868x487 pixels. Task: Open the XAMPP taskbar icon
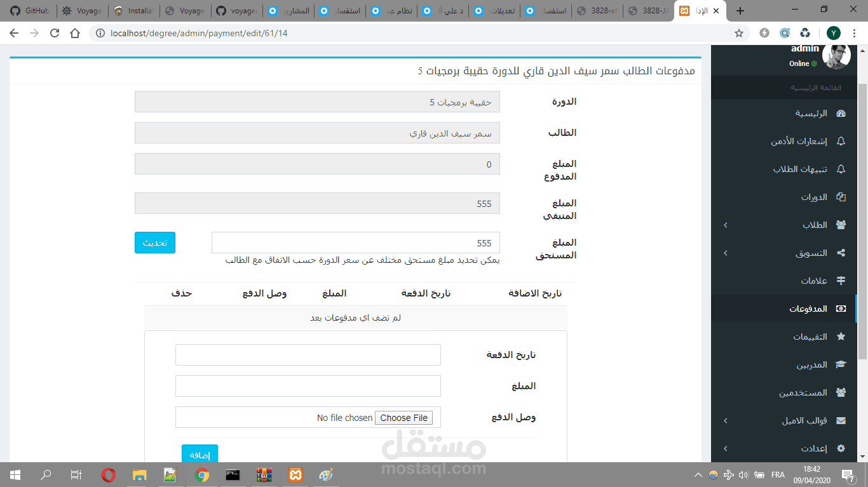coord(295,474)
